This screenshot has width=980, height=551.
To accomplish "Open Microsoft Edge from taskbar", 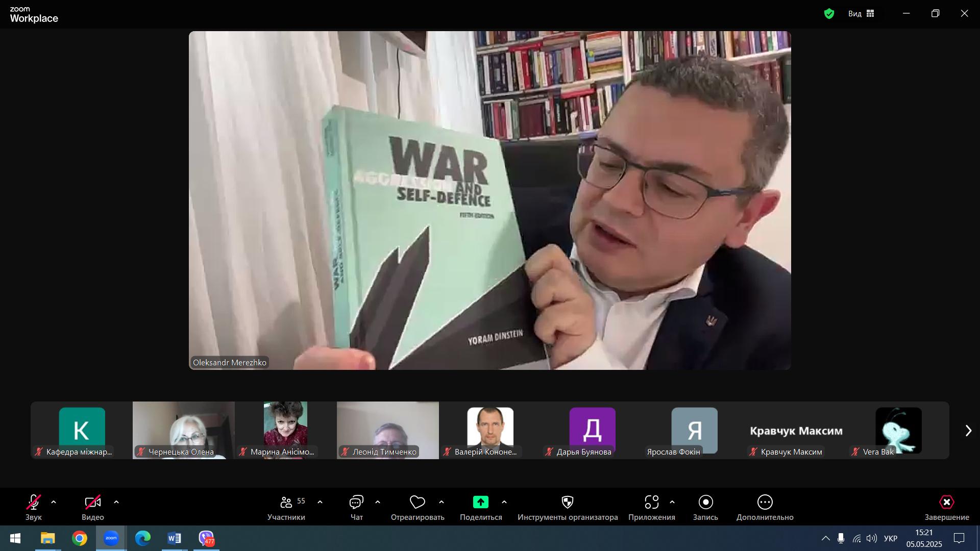I will pyautogui.click(x=143, y=538).
